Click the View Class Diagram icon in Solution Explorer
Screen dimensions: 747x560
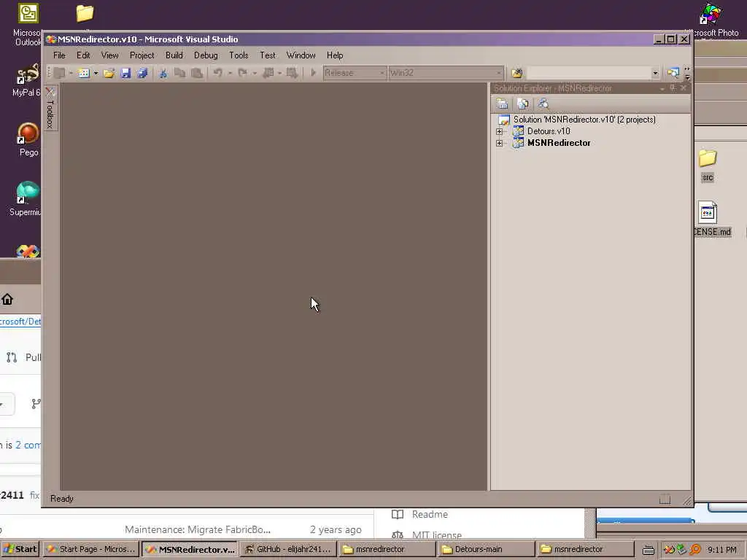tap(543, 104)
